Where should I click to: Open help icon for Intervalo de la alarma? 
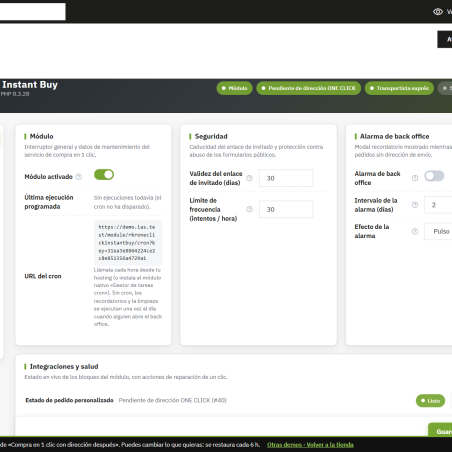click(415, 205)
